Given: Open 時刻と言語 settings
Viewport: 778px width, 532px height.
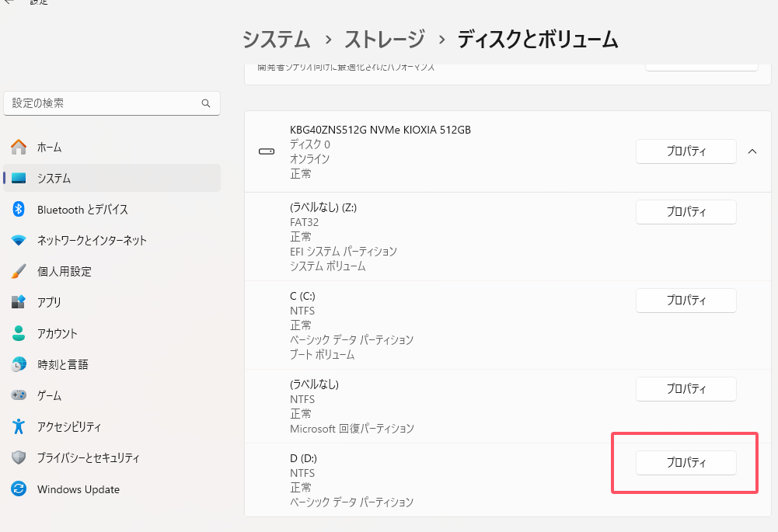Looking at the screenshot, I should pyautogui.click(x=65, y=364).
